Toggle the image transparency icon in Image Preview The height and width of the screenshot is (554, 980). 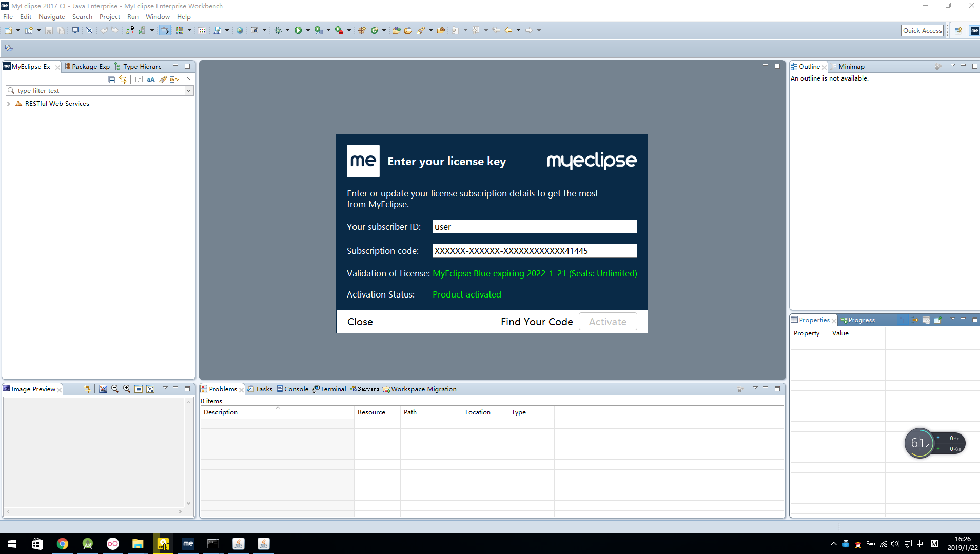[103, 389]
